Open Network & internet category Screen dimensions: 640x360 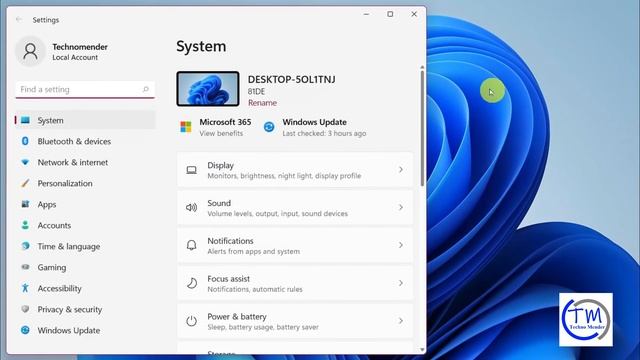[85, 162]
